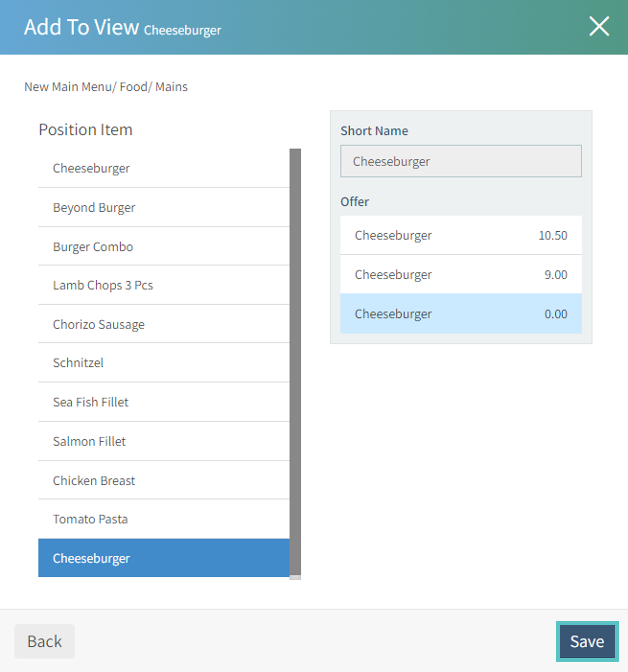Select Beyond Burger in position list
The height and width of the screenshot is (672, 628).
pyautogui.click(x=164, y=207)
